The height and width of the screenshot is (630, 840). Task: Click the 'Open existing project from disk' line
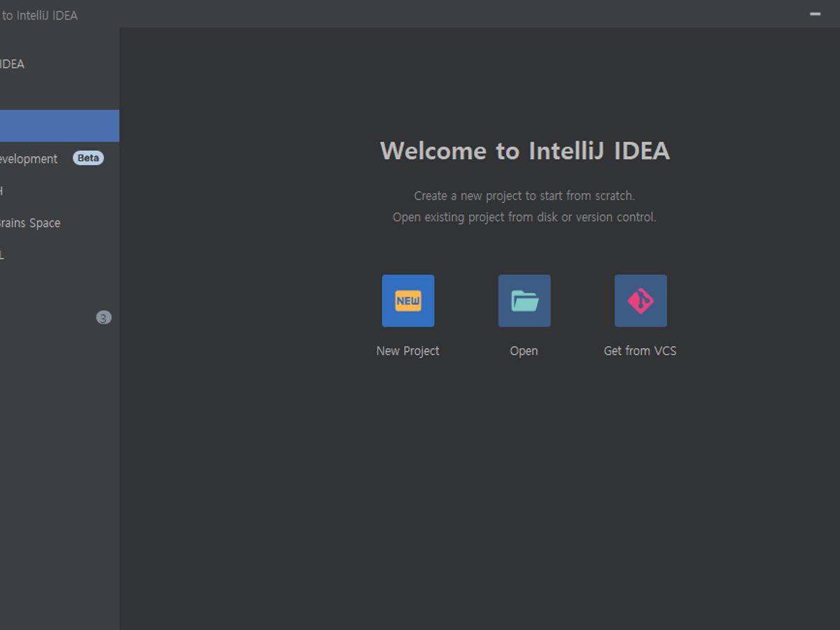[x=524, y=217]
